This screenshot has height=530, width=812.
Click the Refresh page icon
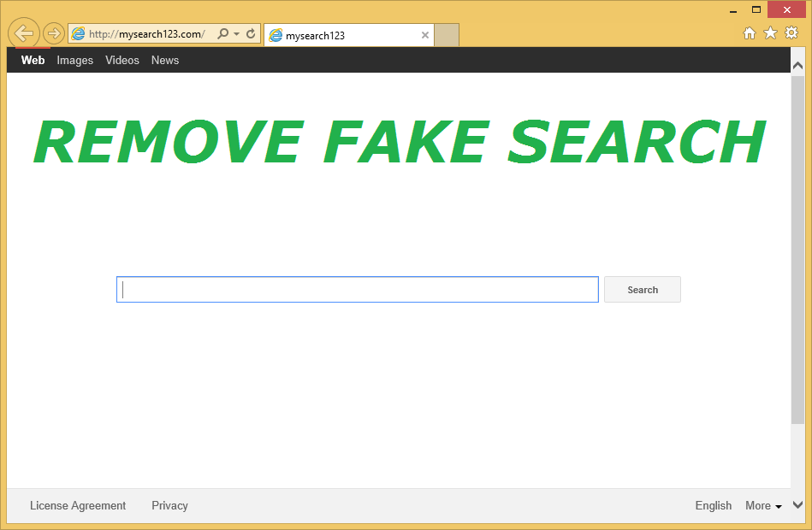tap(251, 34)
